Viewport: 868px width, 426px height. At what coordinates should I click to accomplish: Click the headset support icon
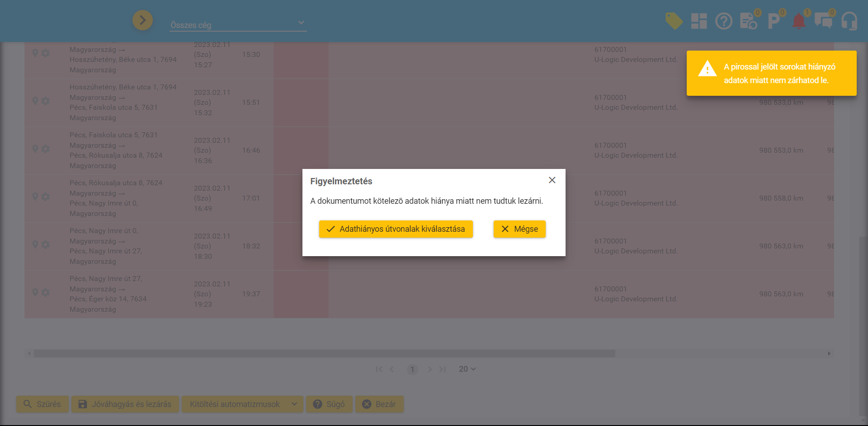(849, 21)
